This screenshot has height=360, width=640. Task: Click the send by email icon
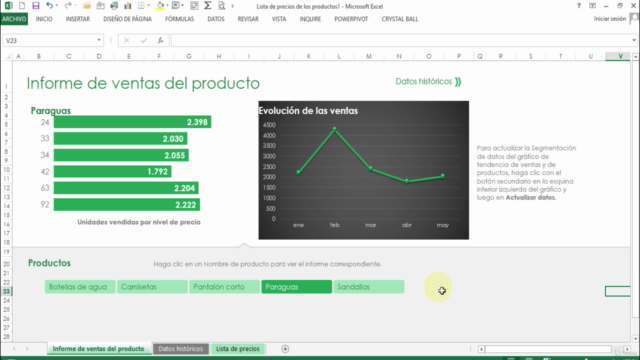100,6
